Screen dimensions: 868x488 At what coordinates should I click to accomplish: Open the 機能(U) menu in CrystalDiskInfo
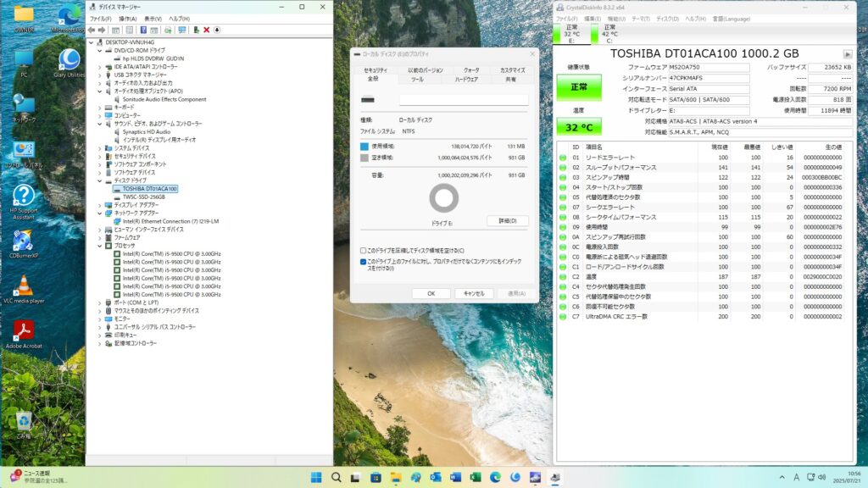(617, 18)
